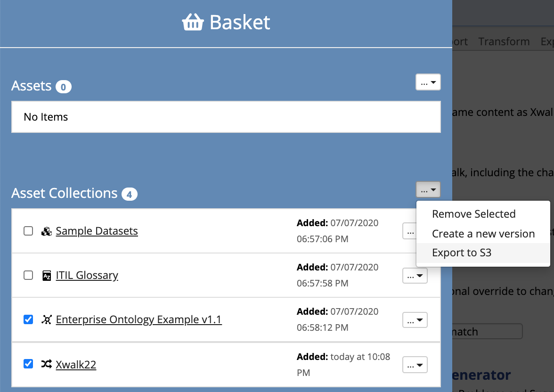Check the Sample Datasets checkbox
This screenshot has height=392, width=554.
pyautogui.click(x=28, y=231)
